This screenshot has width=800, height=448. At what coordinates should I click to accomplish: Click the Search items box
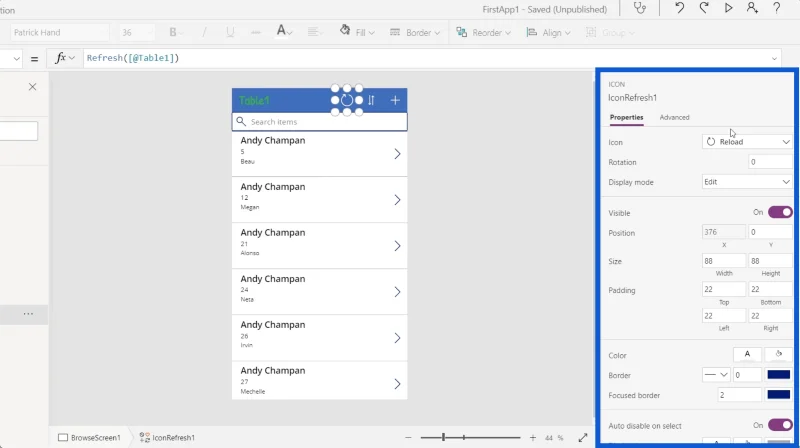click(x=319, y=121)
